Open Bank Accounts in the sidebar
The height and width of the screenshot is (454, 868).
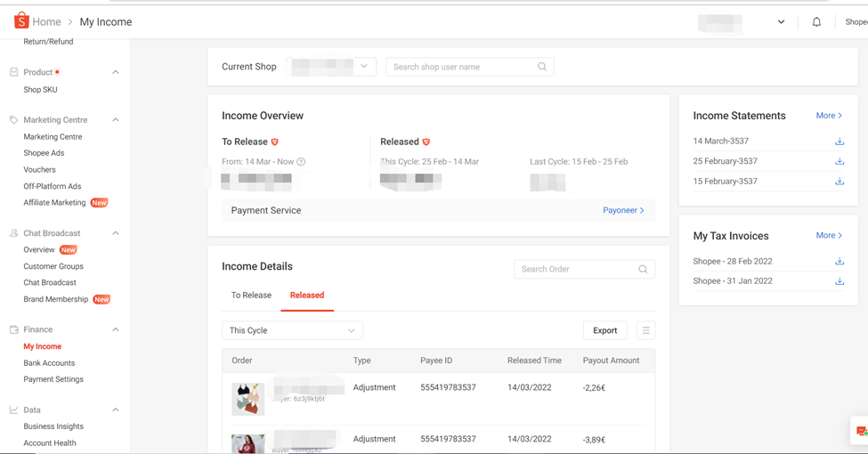pyautogui.click(x=49, y=363)
